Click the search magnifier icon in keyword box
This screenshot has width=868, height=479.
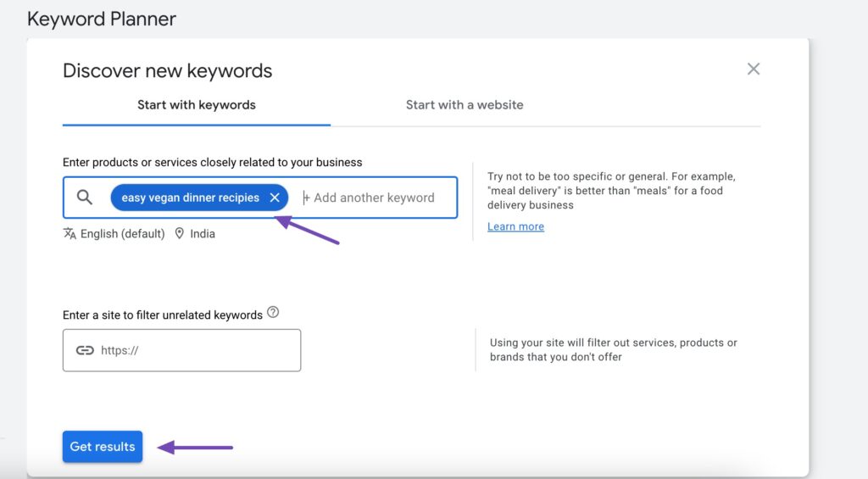point(84,198)
